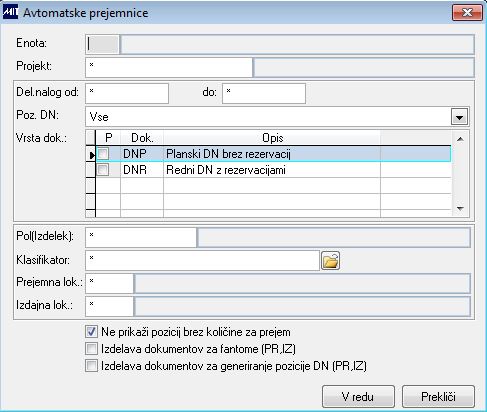The image size is (487, 412).
Task: Open the Poz. DN combo box showing Vse
Action: click(277, 117)
